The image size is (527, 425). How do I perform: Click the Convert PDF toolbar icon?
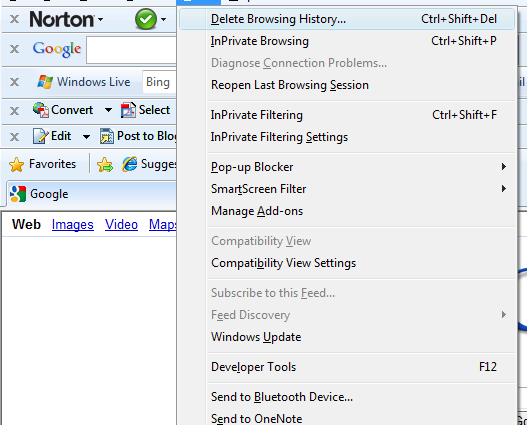pos(41,110)
